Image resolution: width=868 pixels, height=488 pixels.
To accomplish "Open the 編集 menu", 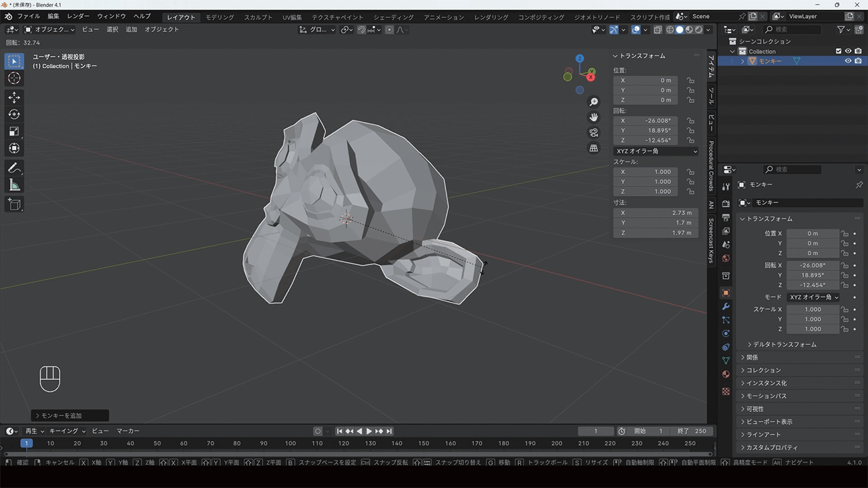I will (x=53, y=16).
